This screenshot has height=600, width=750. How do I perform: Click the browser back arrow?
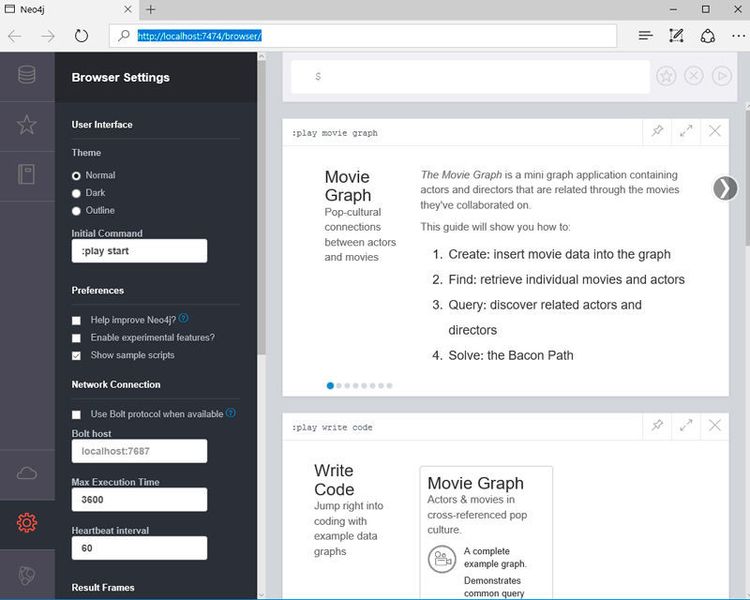click(x=15, y=36)
